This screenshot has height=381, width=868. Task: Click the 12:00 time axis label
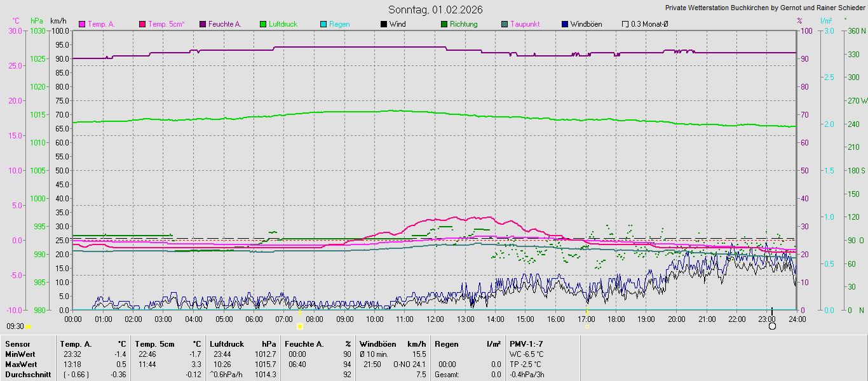pyautogui.click(x=435, y=319)
